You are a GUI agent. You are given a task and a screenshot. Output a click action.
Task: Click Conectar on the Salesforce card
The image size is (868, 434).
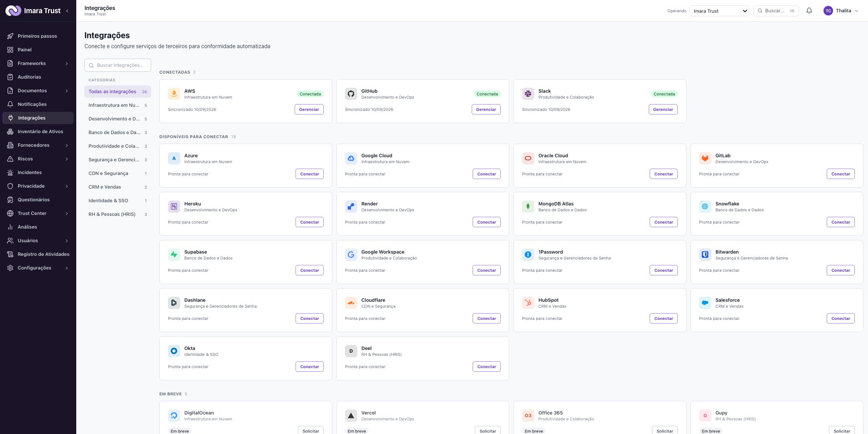pos(841,319)
